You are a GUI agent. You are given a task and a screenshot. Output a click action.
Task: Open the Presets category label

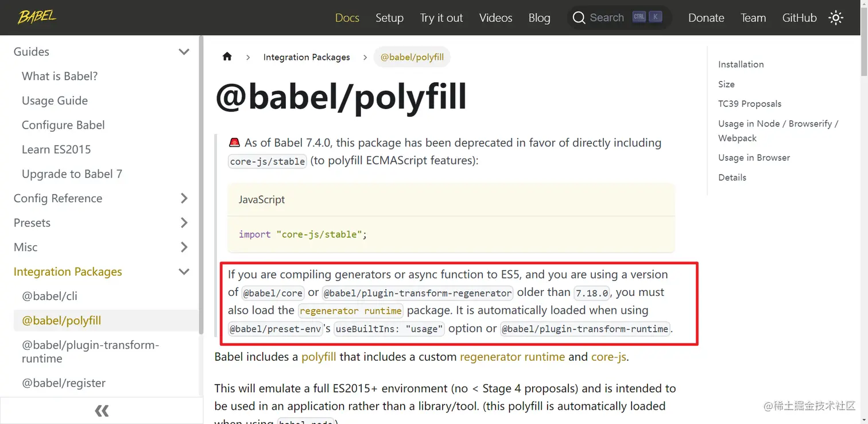[32, 223]
